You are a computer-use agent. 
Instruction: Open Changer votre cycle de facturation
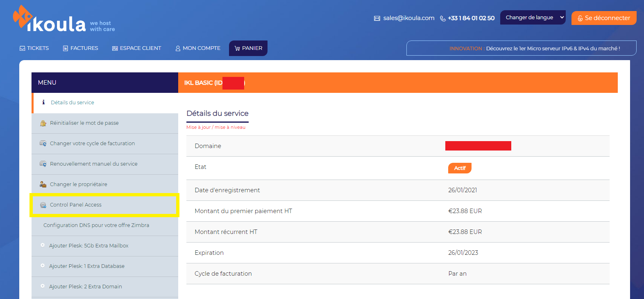tap(105, 144)
